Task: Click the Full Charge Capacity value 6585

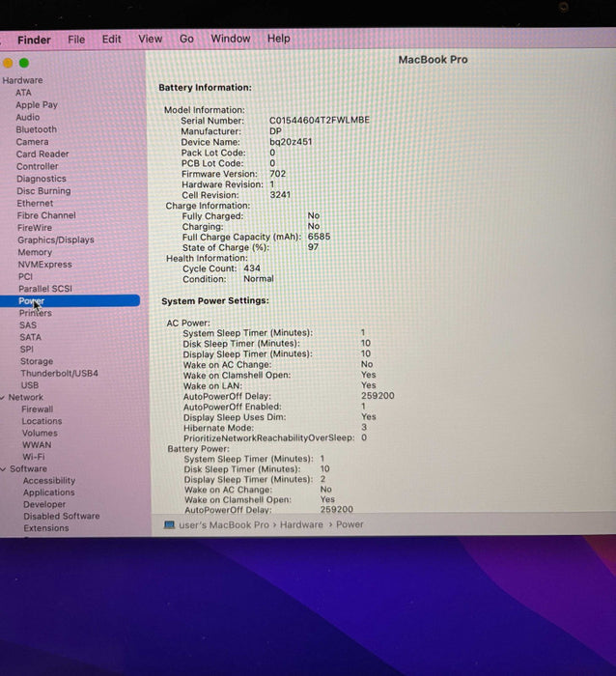Action: click(x=319, y=237)
